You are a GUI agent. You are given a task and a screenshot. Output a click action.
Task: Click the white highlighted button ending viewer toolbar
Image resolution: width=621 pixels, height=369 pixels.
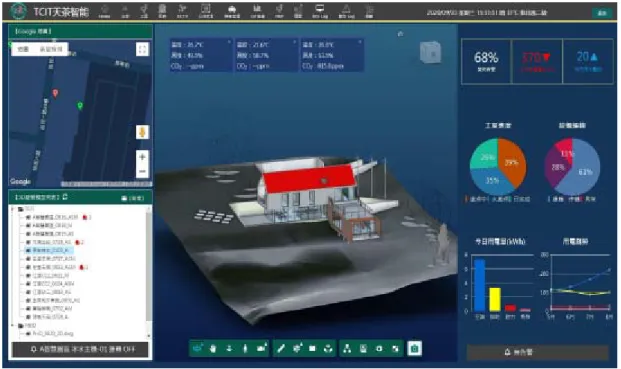point(414,348)
